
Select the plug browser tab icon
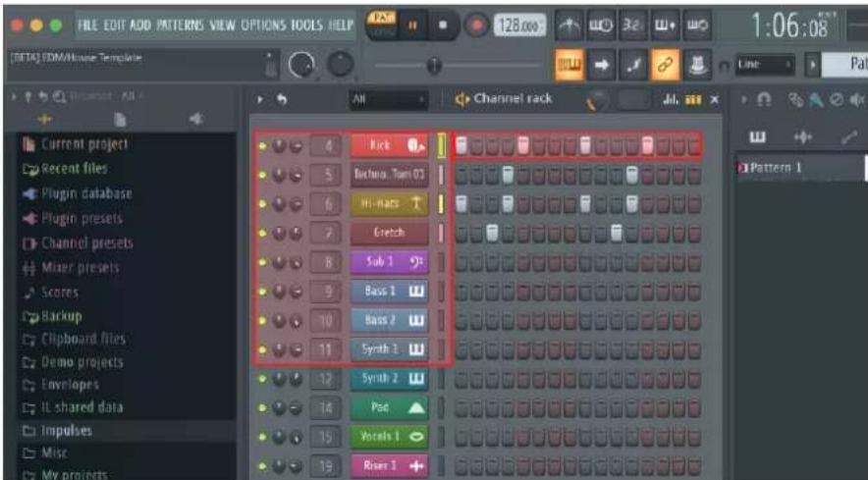(196, 119)
